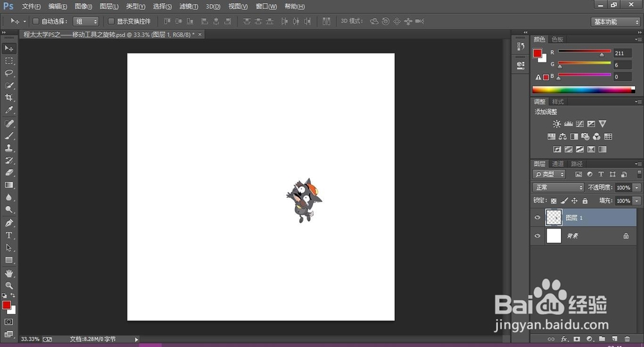The image size is (644, 347).
Task: Open layer style fx menu
Action: [564, 339]
